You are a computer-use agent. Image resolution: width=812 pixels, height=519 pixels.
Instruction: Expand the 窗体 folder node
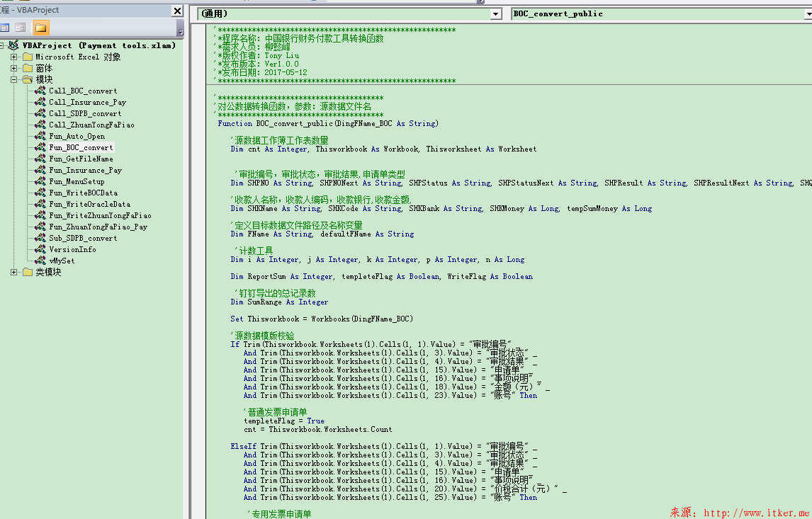click(x=14, y=68)
